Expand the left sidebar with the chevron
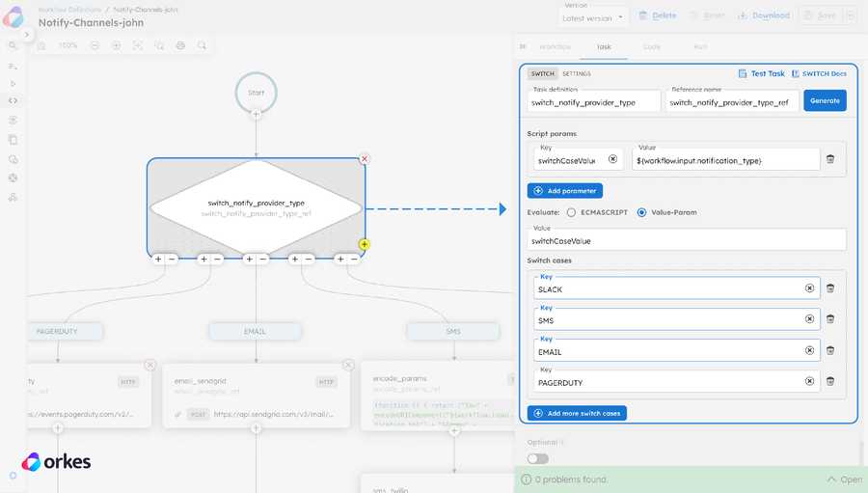Screen dimensions: 868x493 point(26,35)
